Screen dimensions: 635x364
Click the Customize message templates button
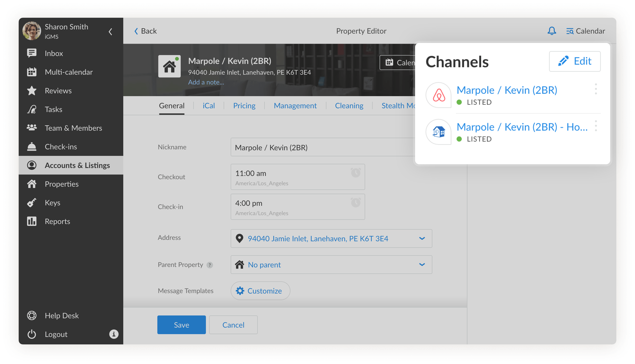(260, 291)
